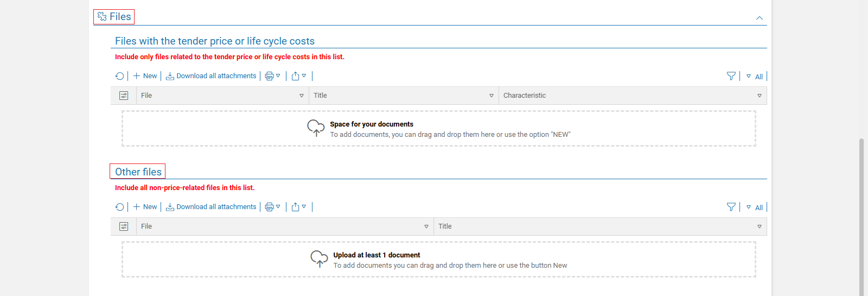The width and height of the screenshot is (868, 296).
Task: Click the page vertical scrollbar
Action: click(x=861, y=217)
